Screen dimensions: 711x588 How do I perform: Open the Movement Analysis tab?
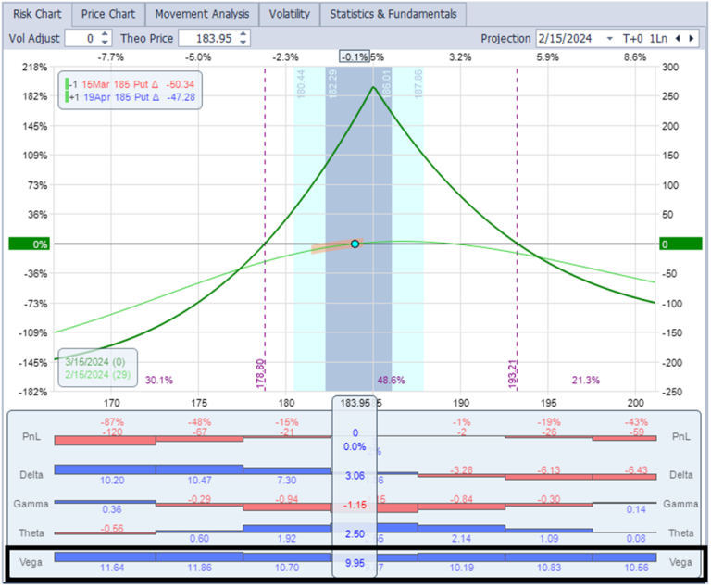point(202,14)
